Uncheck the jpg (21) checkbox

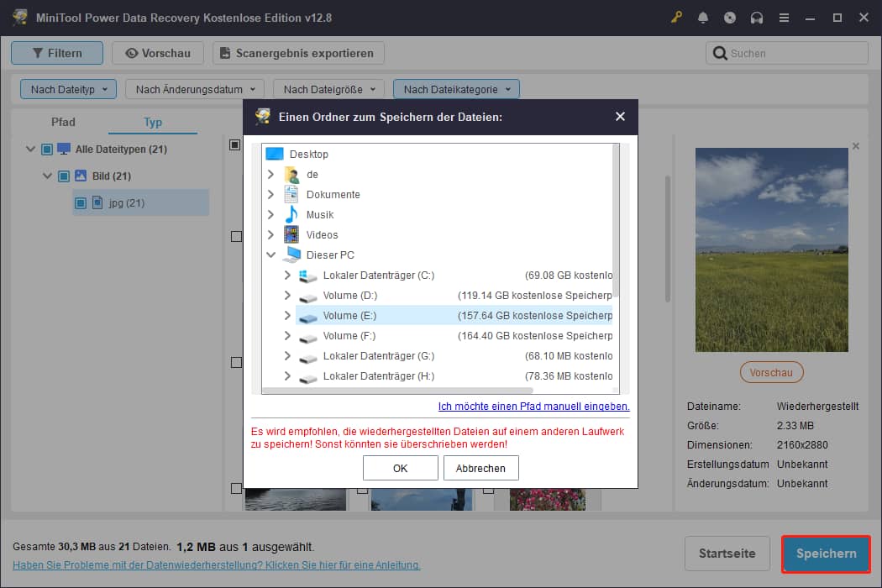point(81,203)
